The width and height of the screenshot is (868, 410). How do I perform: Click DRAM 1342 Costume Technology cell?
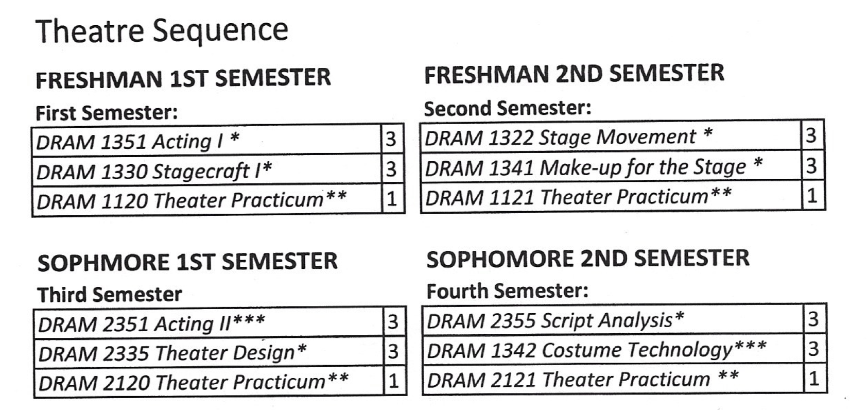[613, 349]
